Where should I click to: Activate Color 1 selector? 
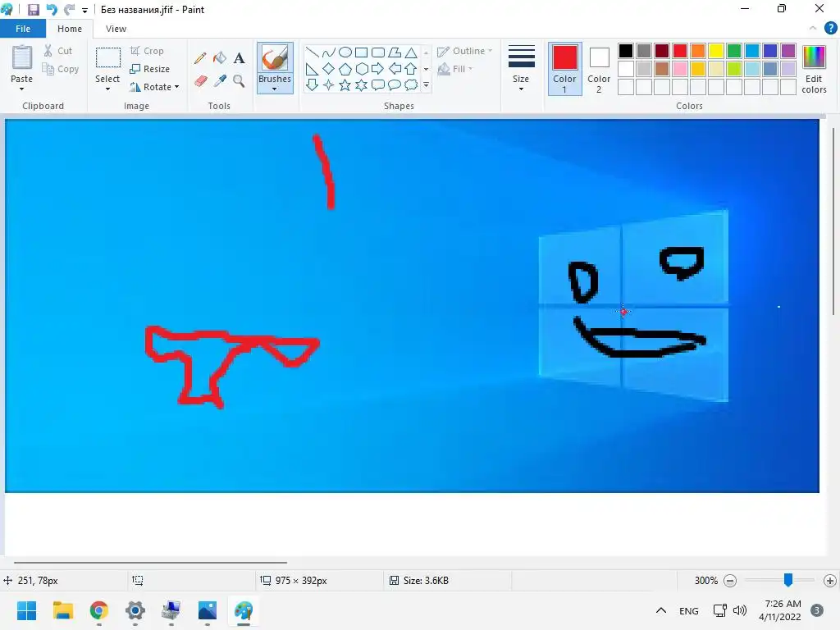pos(564,69)
